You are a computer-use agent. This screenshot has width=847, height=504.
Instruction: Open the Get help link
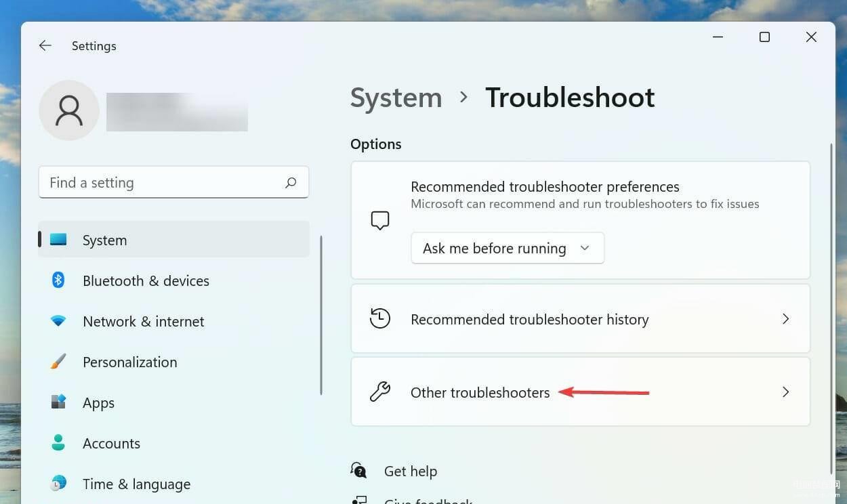(411, 471)
